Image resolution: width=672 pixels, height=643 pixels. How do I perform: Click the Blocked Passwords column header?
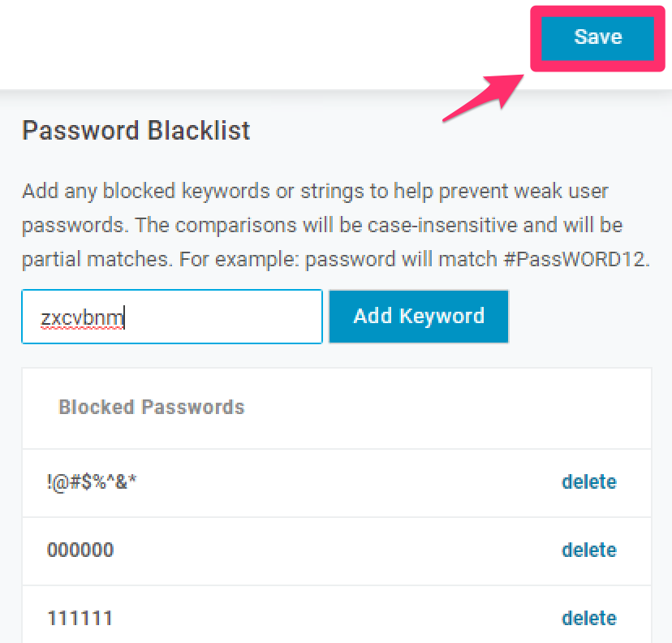(x=151, y=407)
